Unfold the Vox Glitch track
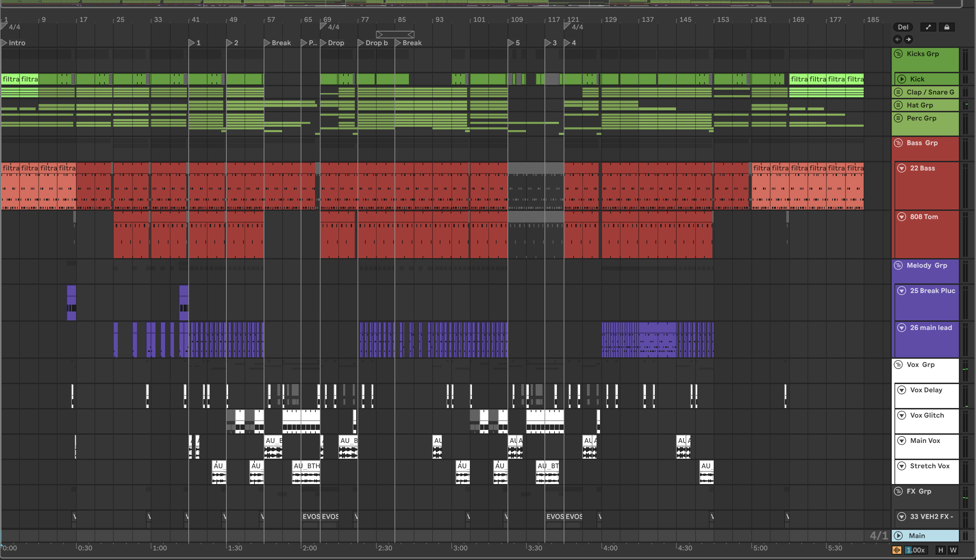 901,416
